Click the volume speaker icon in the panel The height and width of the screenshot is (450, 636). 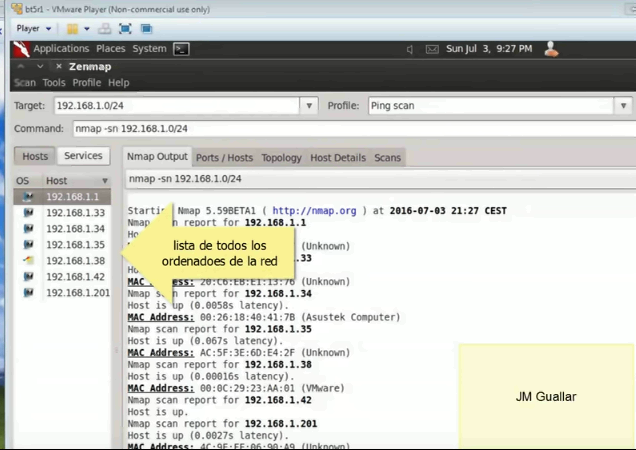[410, 49]
